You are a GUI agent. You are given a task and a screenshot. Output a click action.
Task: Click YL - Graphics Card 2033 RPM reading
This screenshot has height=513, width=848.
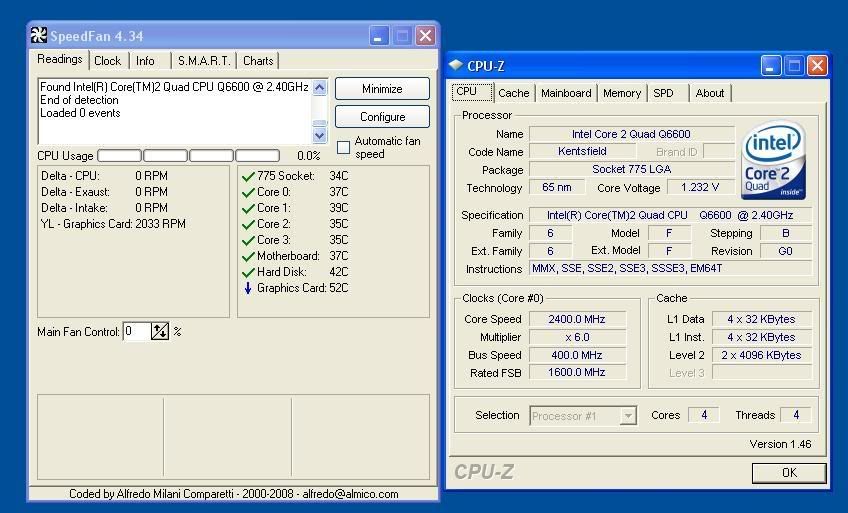click(113, 224)
